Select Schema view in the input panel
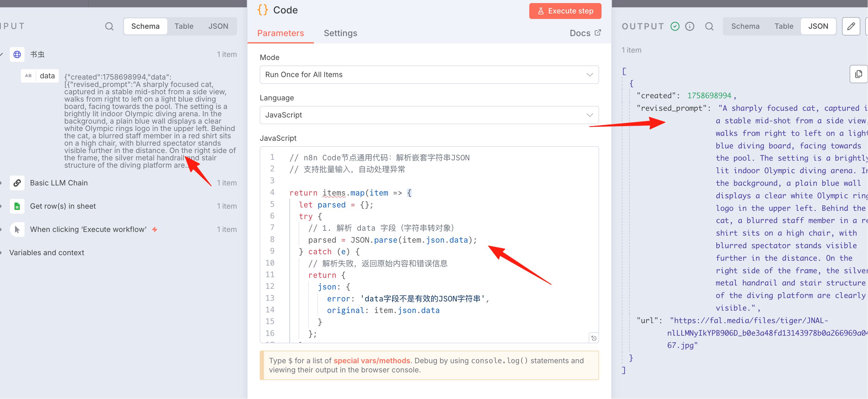Viewport: 868px width, 399px height. coord(145,26)
